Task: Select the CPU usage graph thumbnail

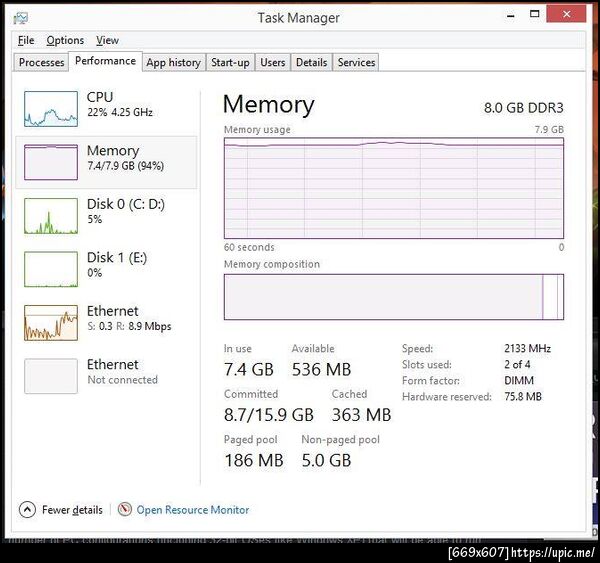Action: (51, 108)
